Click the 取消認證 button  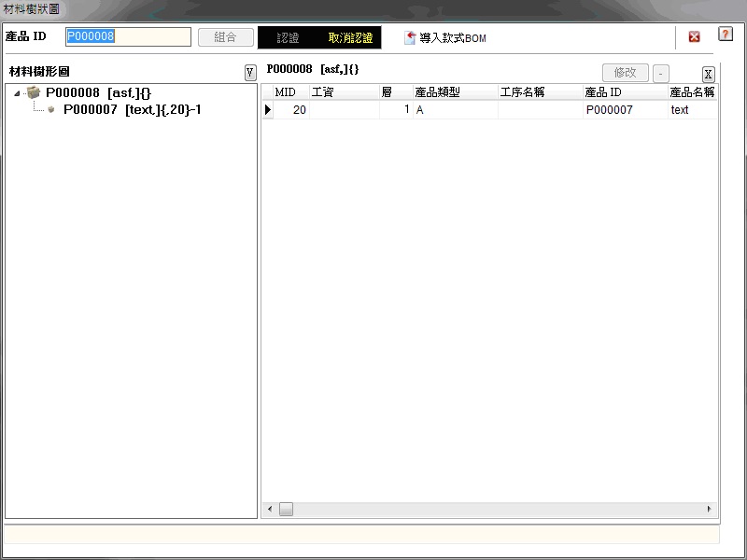point(350,37)
